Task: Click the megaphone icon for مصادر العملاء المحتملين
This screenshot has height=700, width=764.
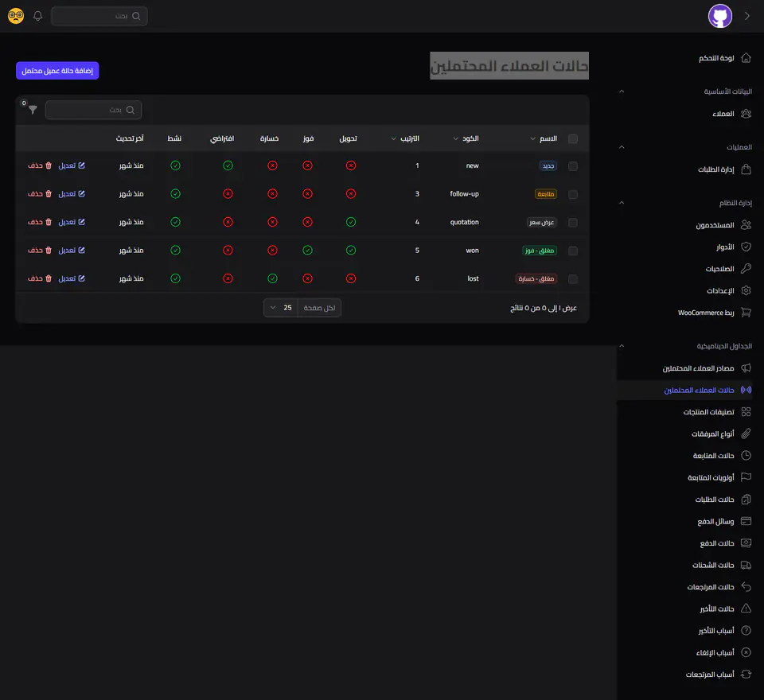Action: point(746,367)
